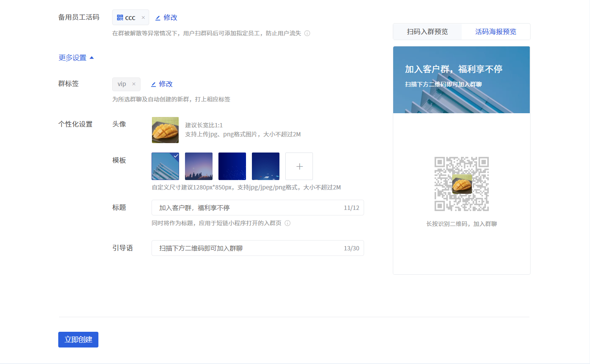Click info icon after 防止用户流失 hint
This screenshot has width=590, height=364.
point(307,33)
